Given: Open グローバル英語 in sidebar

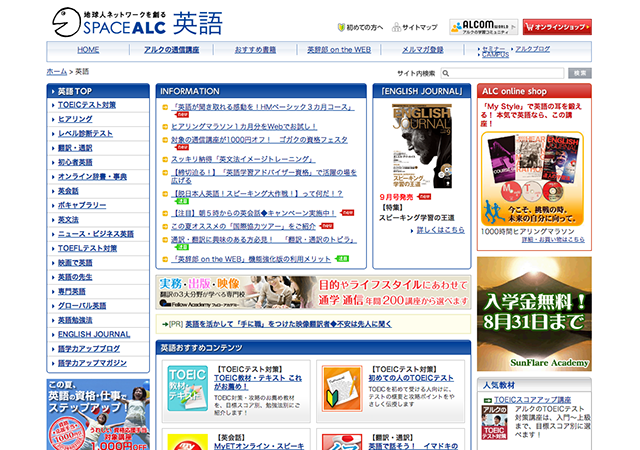Looking at the screenshot, I should 82,305.
